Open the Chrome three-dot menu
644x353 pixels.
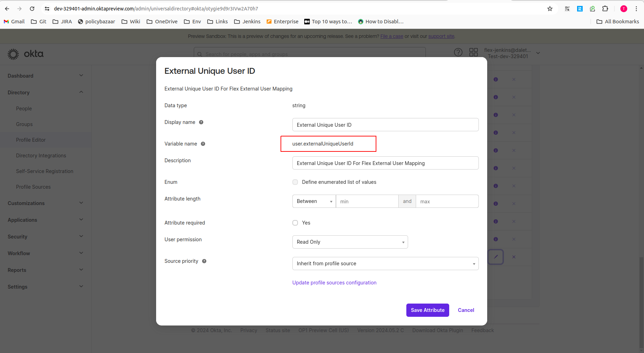point(636,9)
